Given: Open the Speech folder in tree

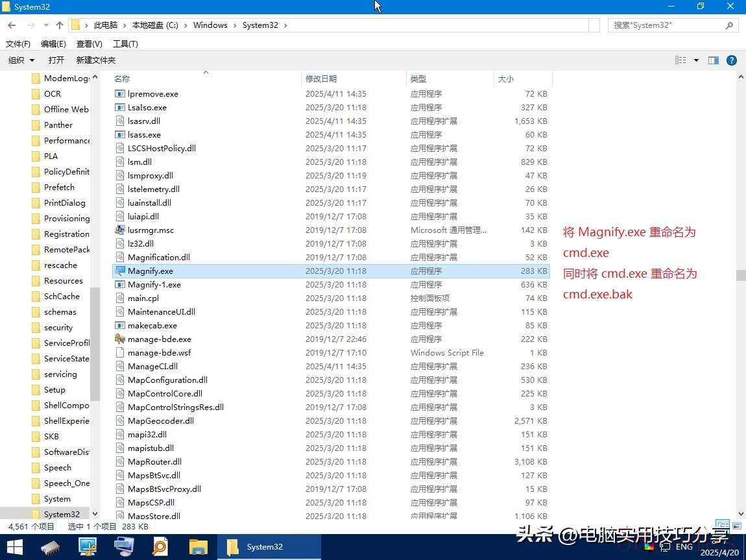Looking at the screenshot, I should click(58, 468).
